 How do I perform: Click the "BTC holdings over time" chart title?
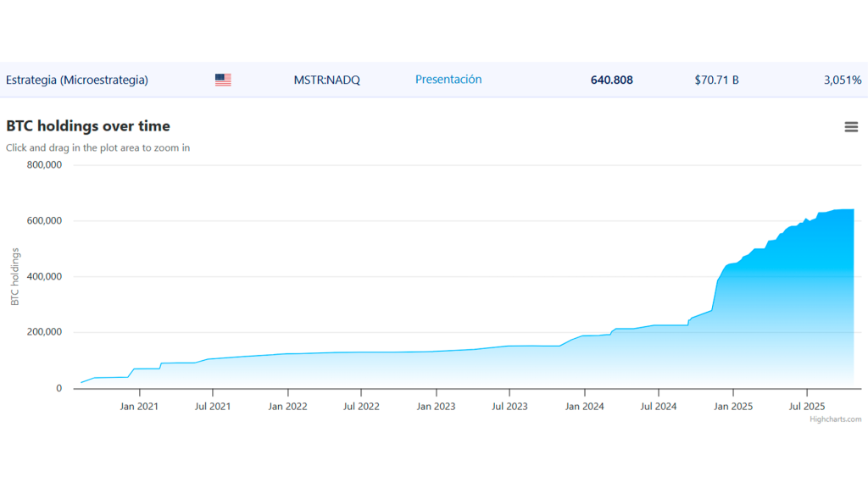(x=88, y=126)
